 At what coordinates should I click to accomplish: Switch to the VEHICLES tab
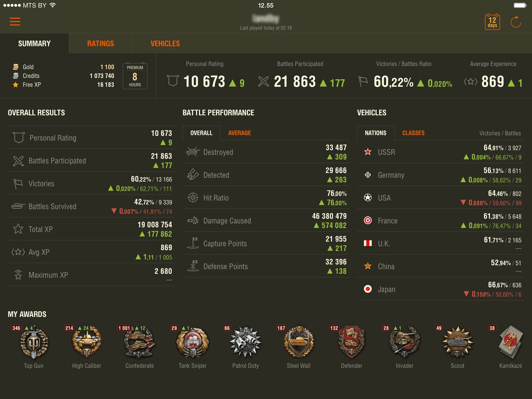[x=165, y=43]
